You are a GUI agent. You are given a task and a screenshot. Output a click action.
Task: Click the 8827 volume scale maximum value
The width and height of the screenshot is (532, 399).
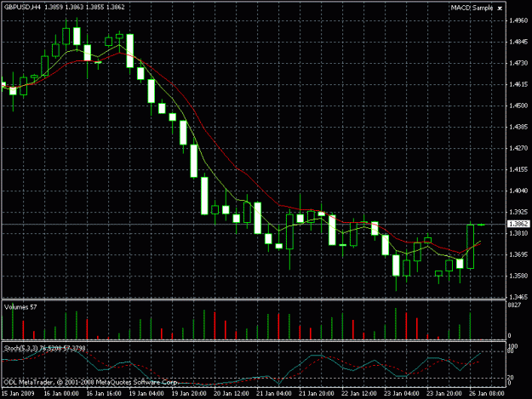(514, 305)
